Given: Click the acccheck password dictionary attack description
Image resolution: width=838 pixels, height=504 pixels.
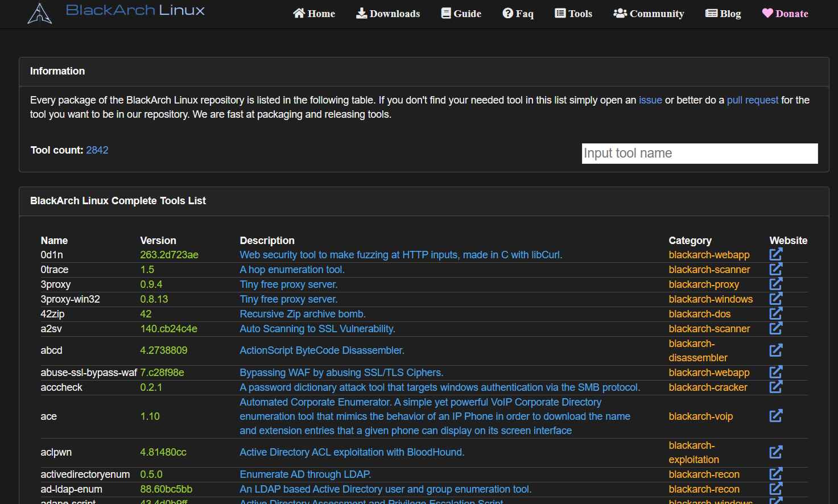Looking at the screenshot, I should pyautogui.click(x=440, y=387).
